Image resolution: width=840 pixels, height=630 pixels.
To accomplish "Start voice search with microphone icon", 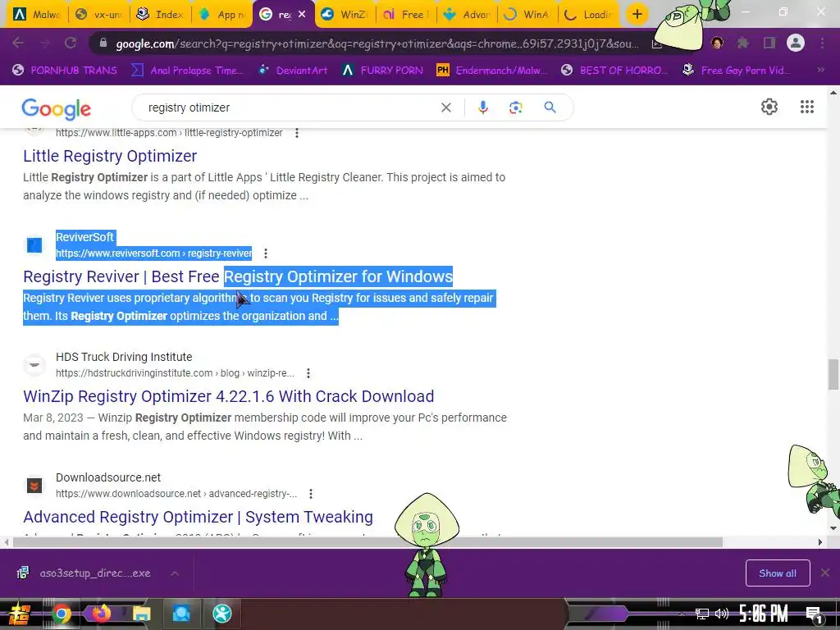I will [482, 107].
